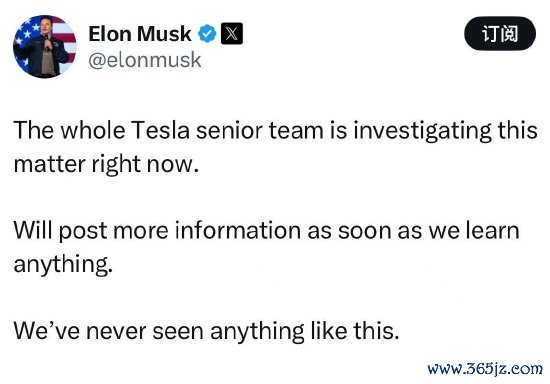Open Elon Musk's profile avatar photo
Viewport: 550px width, 384px height.
click(45, 46)
